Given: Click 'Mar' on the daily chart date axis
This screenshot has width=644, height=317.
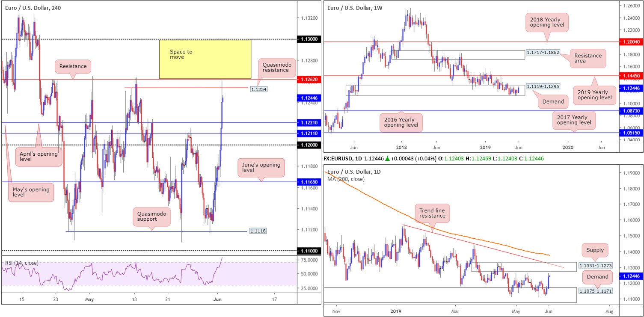Looking at the screenshot, I should click(455, 311).
